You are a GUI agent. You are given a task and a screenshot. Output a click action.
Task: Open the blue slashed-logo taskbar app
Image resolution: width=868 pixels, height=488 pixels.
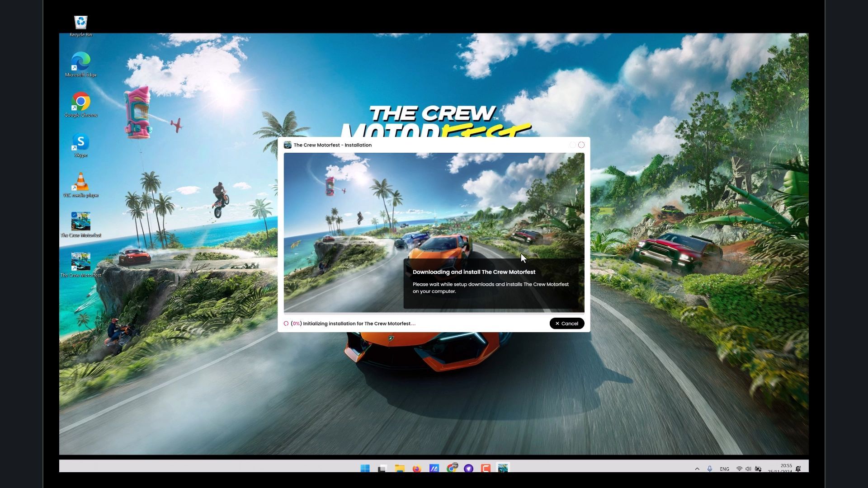point(434,468)
